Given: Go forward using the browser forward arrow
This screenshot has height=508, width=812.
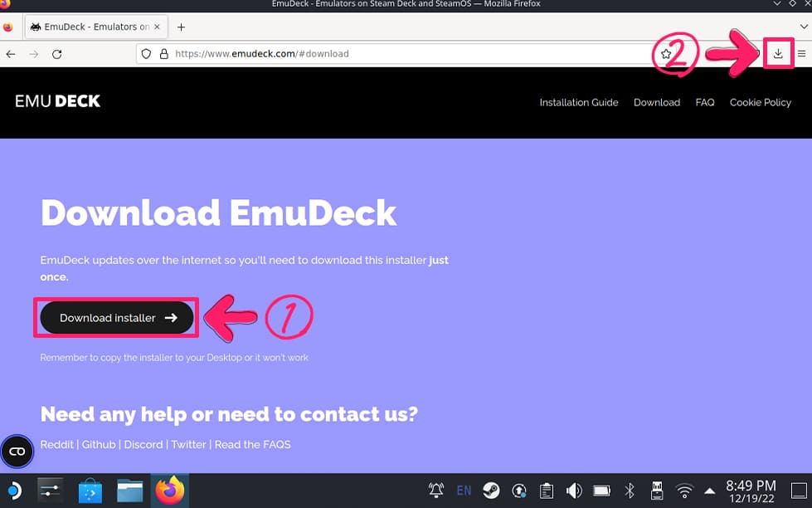Looking at the screenshot, I should 34,54.
